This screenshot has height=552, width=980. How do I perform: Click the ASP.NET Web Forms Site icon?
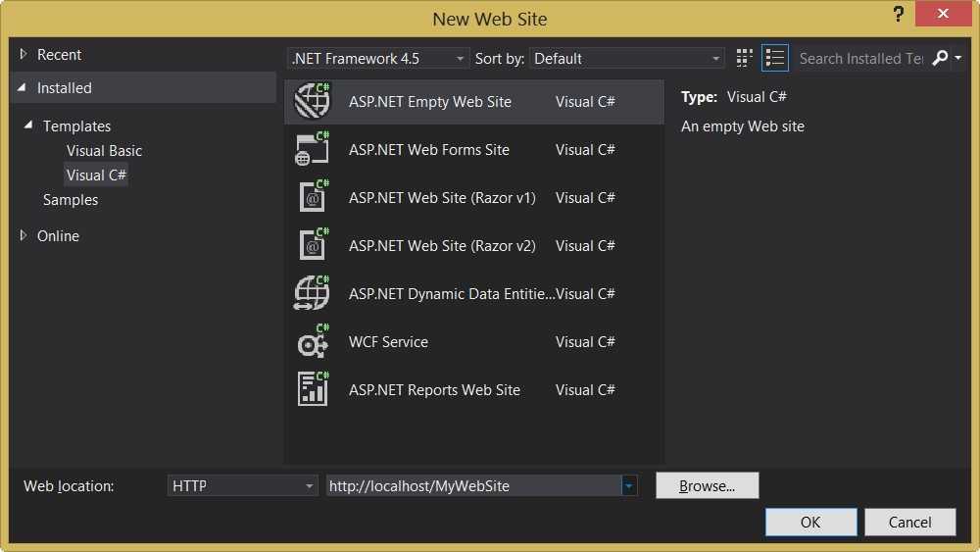[313, 150]
